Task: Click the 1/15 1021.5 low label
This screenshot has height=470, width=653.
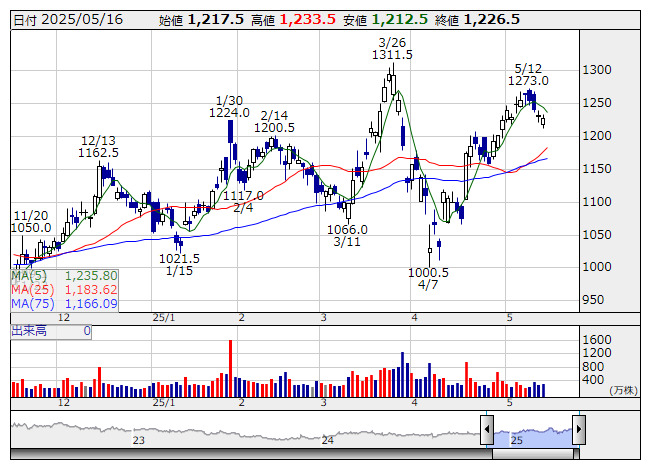Action: point(179,264)
